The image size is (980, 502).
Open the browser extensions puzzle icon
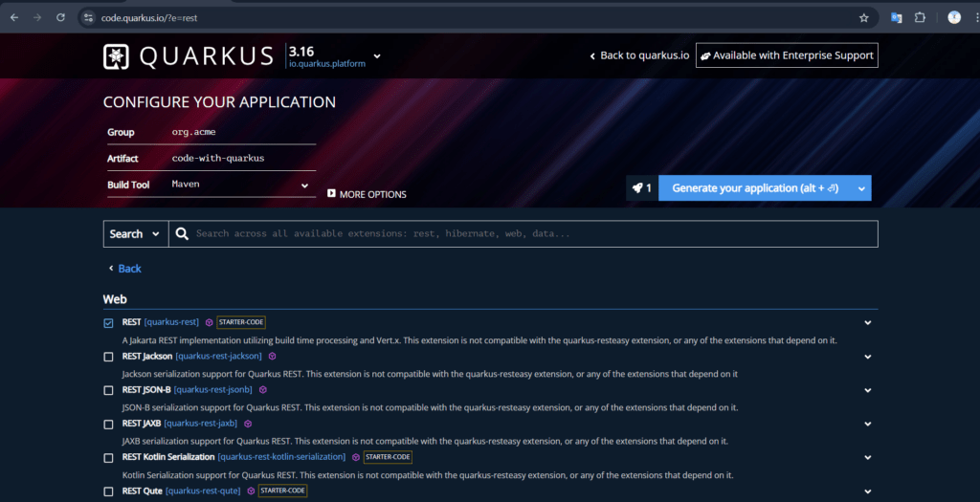coord(920,17)
